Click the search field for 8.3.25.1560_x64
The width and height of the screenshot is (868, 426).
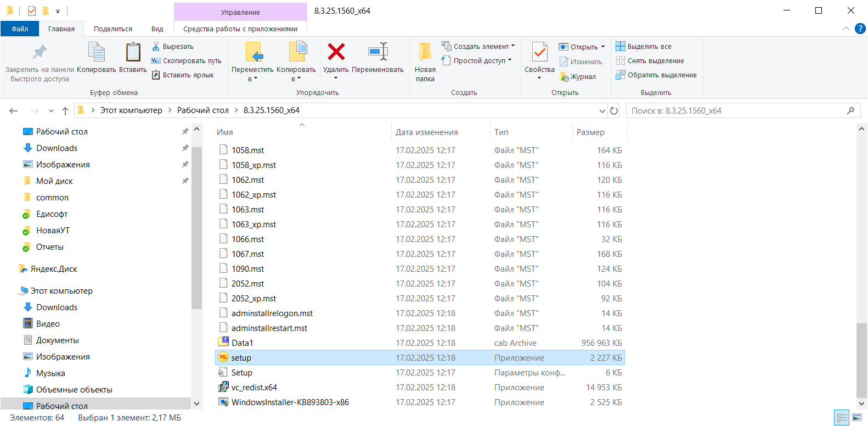(x=735, y=111)
